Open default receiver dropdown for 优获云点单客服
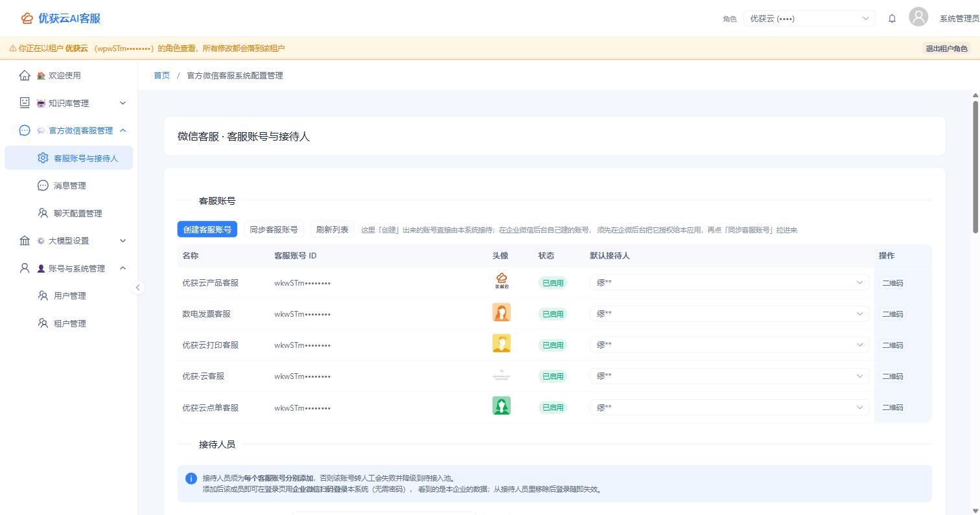Screen dimensions: 980x515 point(730,407)
